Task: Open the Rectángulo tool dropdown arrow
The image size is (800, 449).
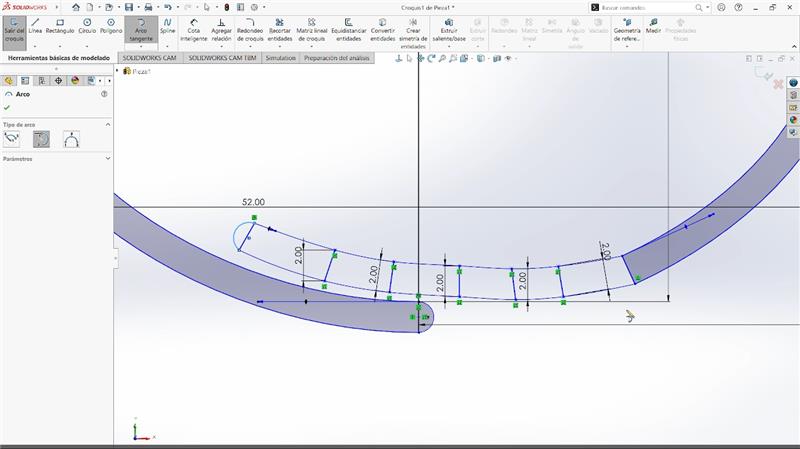Action: point(60,46)
